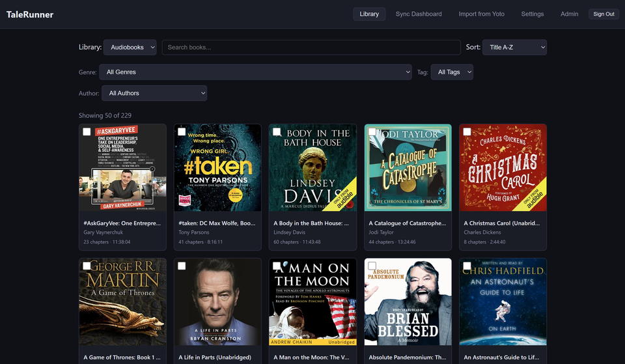The height and width of the screenshot is (364, 625).
Task: Open the #AskGaryVee cover thumbnail
Action: (x=123, y=167)
